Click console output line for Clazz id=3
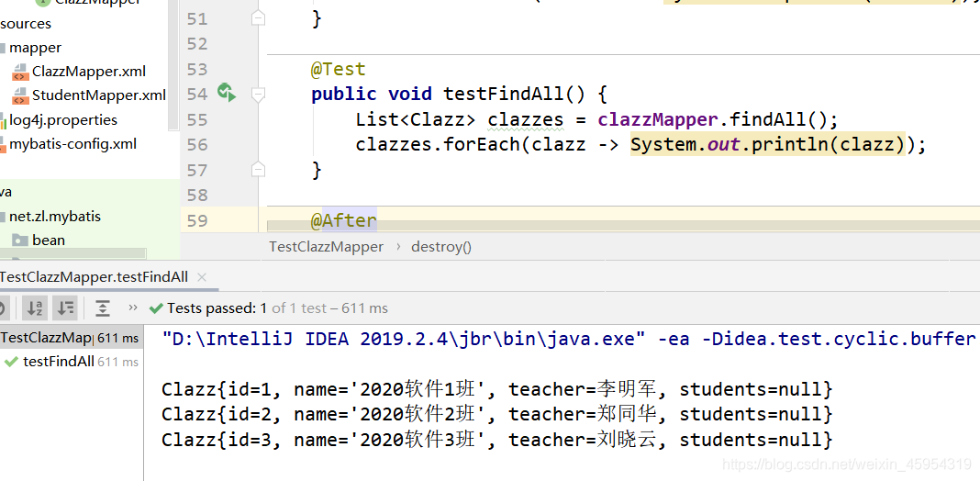The width and height of the screenshot is (980, 481). click(x=496, y=440)
